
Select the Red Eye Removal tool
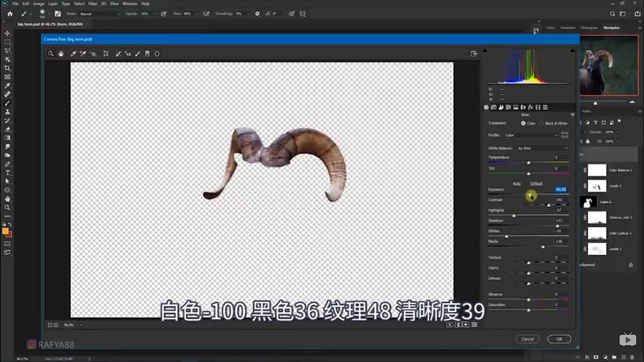pyautogui.click(x=128, y=54)
